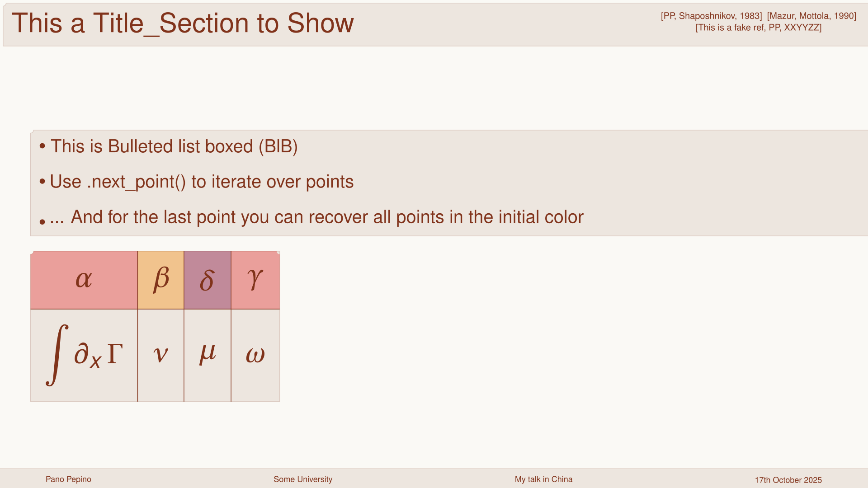Click the purple delta table cell
This screenshot has width=868, height=488.
[208, 280]
